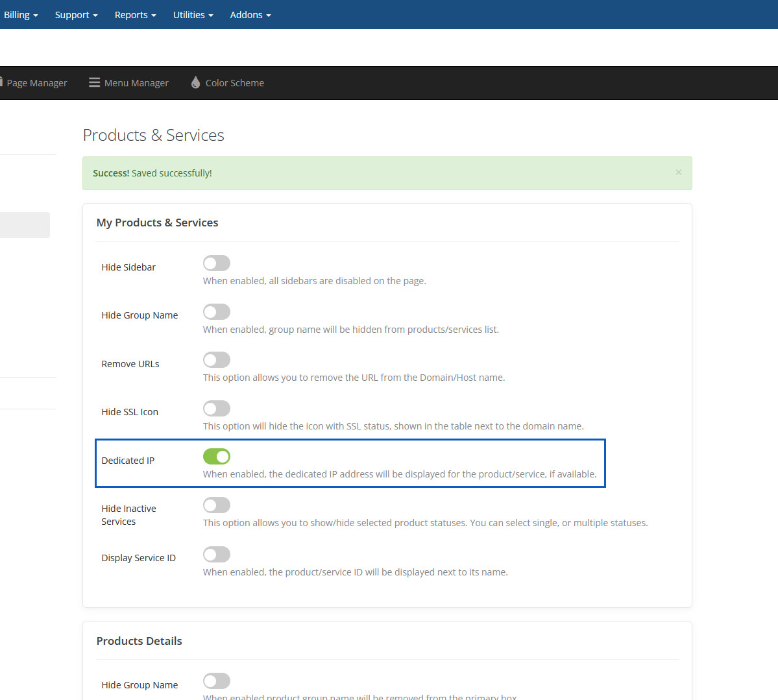Viewport: 778px width, 700px height.
Task: Enable the Hide Inactive Services toggle
Action: click(x=217, y=505)
